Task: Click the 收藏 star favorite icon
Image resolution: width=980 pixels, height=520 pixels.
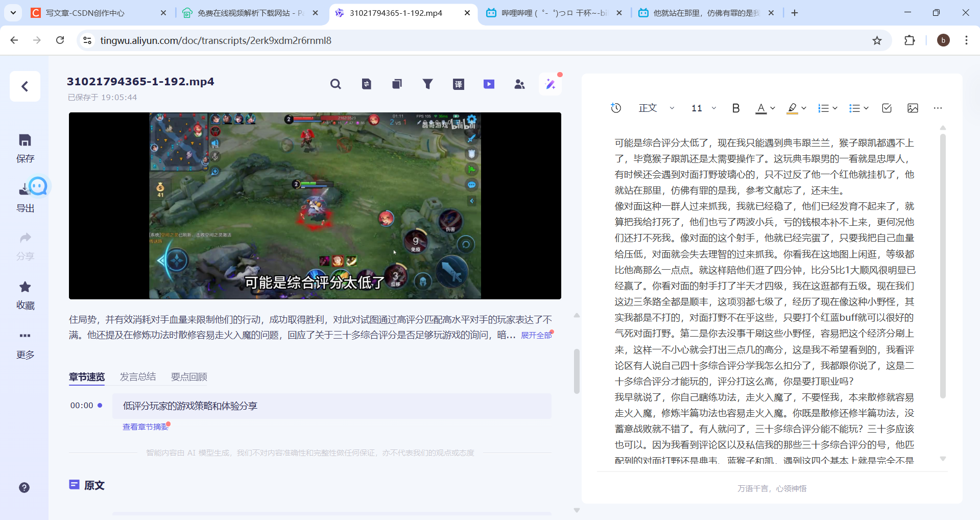Action: click(25, 287)
